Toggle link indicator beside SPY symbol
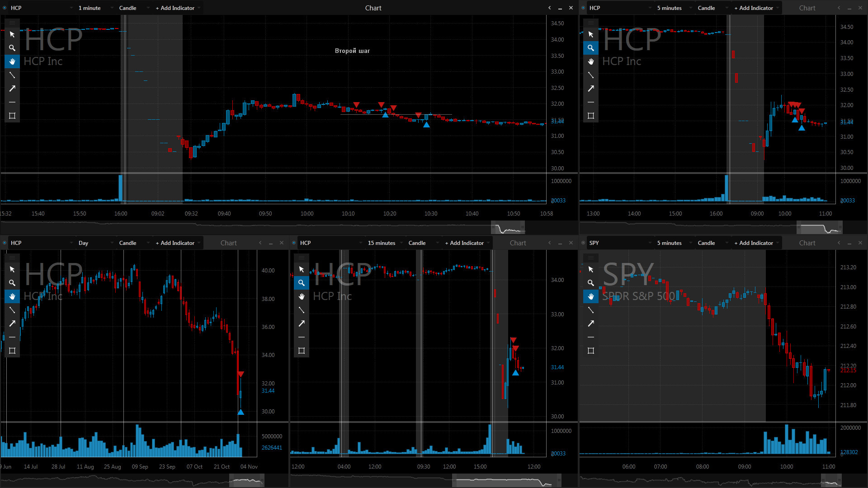The width and height of the screenshot is (868, 488). pyautogui.click(x=583, y=243)
